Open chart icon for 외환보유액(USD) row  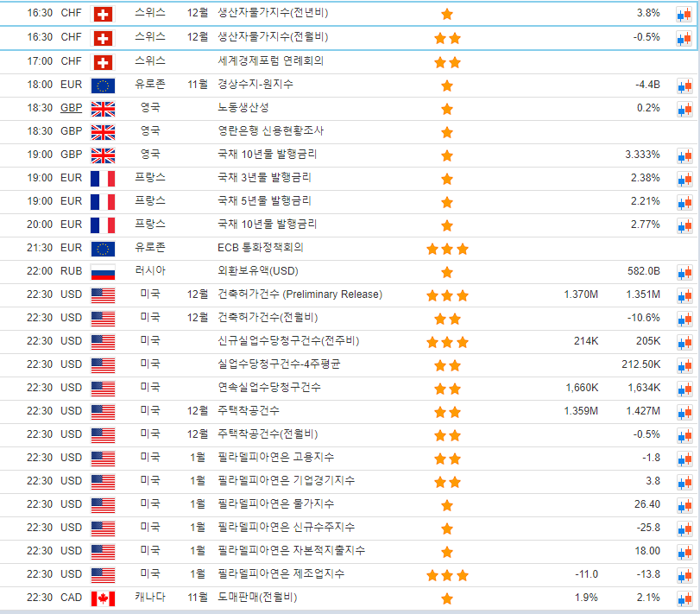pos(684,272)
